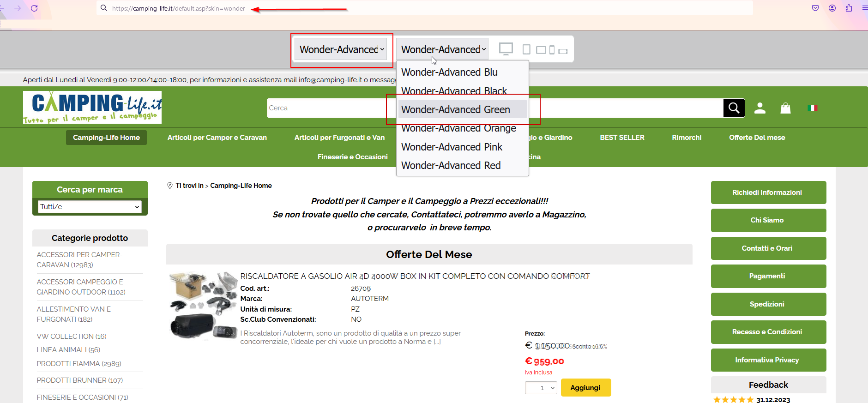Click Contatti e Orari button
The height and width of the screenshot is (403, 868).
pos(768,248)
